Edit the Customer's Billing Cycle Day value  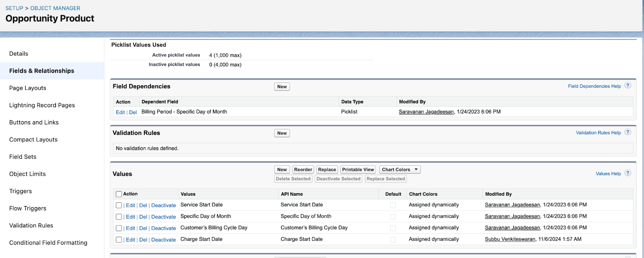pyautogui.click(x=130, y=228)
